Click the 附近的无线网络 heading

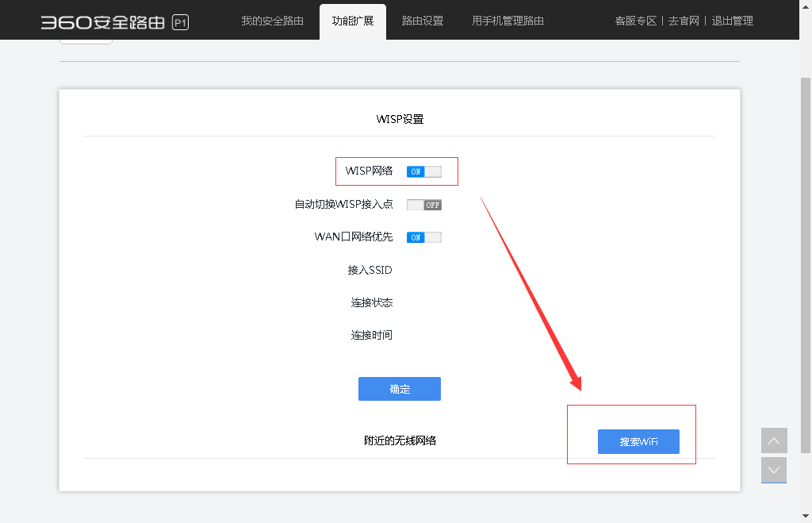point(400,440)
